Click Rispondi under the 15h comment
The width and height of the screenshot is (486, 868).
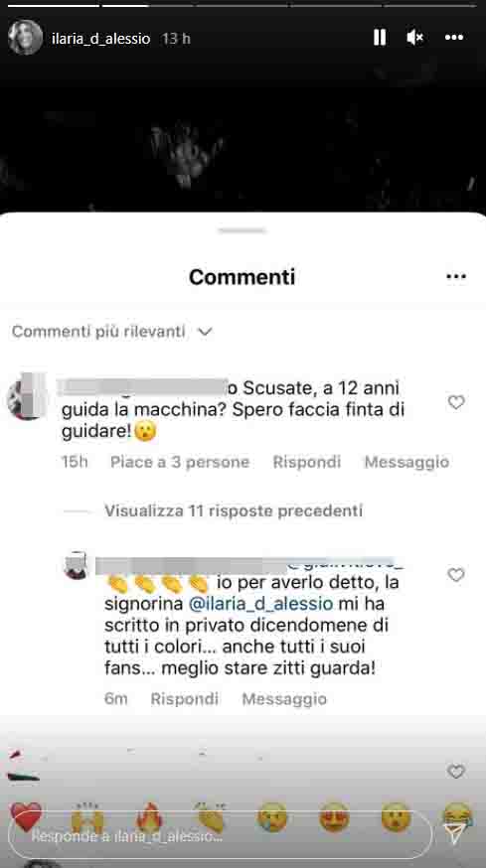[x=306, y=462]
